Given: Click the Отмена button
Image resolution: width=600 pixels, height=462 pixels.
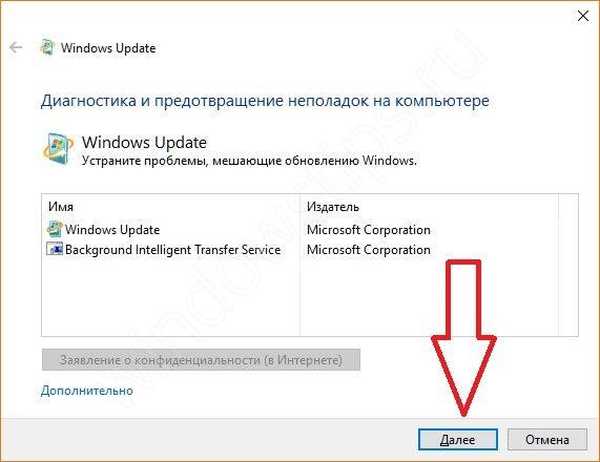Looking at the screenshot, I should click(x=547, y=439).
